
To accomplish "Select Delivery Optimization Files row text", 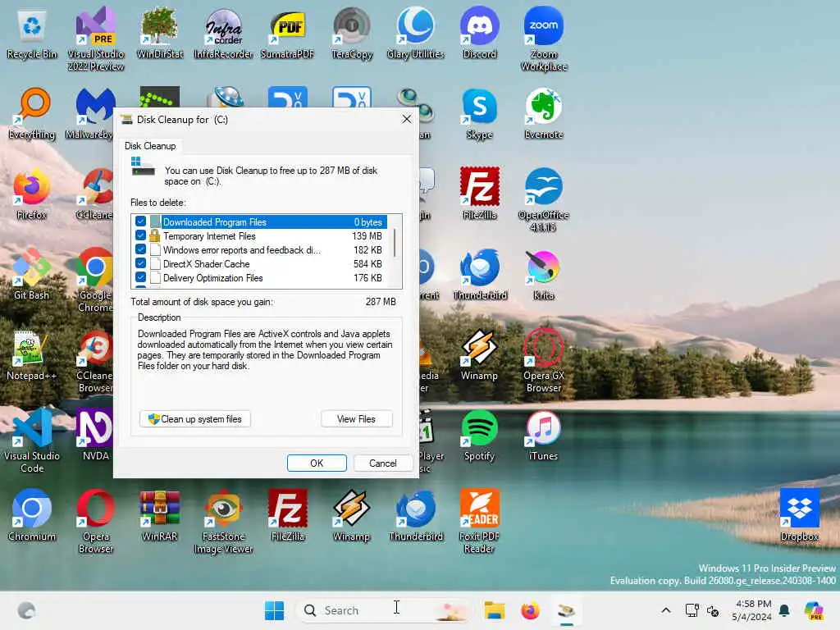I will 212,278.
